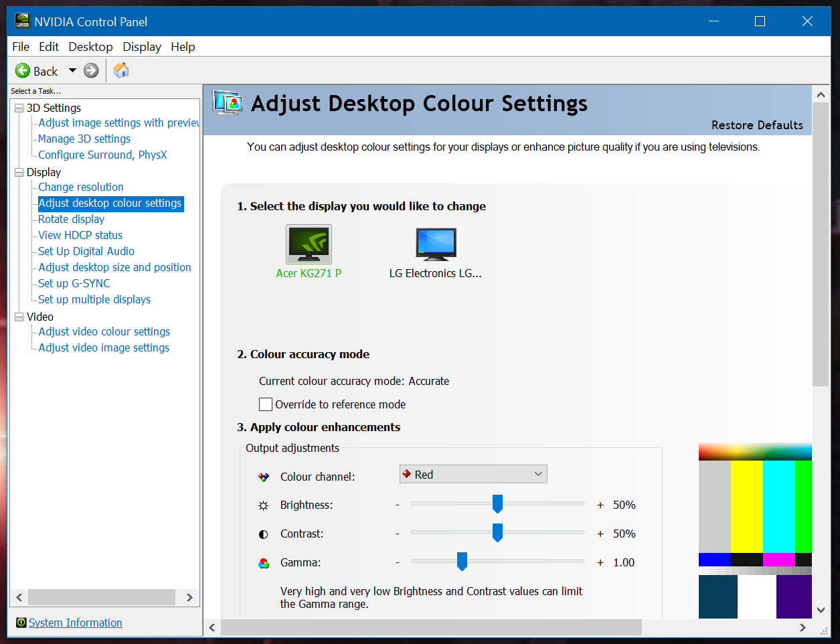Open the Desktop menu
Screen dimensions: 840x644
(90, 46)
